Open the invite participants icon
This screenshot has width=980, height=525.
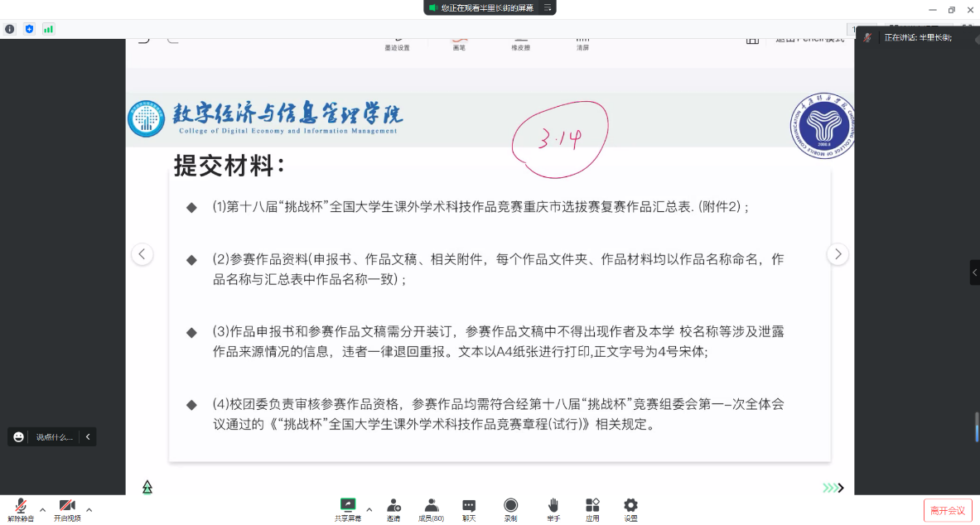(393, 505)
